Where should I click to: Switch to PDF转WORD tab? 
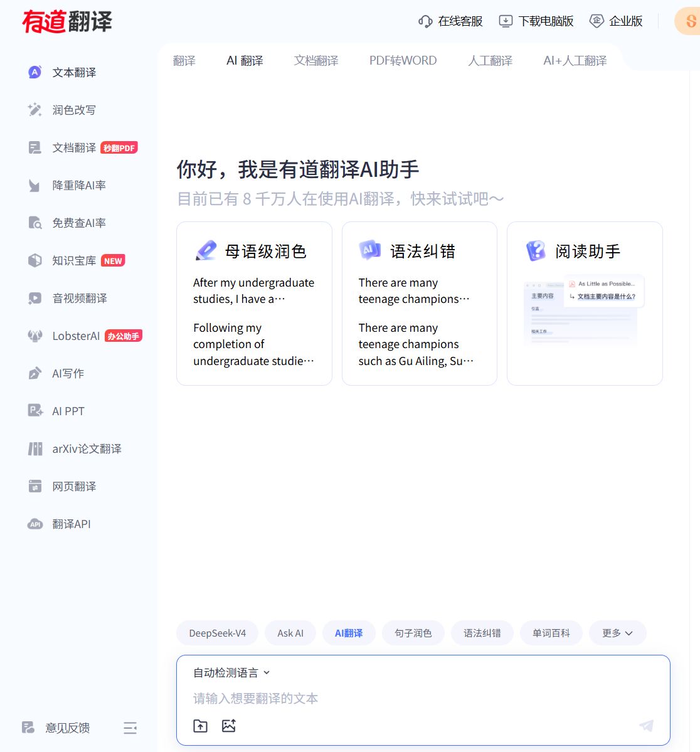pyautogui.click(x=403, y=61)
